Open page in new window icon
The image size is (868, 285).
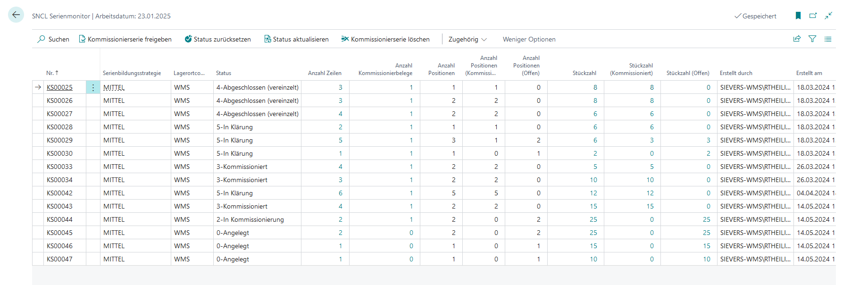click(x=813, y=16)
